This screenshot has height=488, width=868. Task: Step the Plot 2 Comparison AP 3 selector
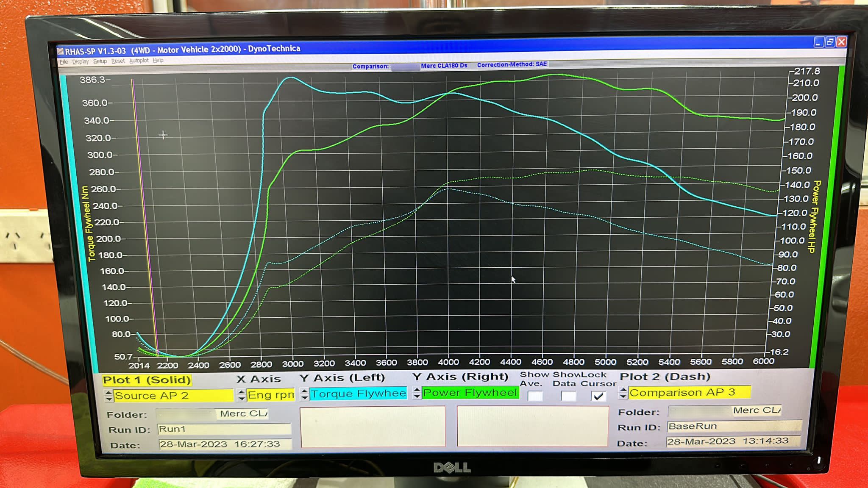tap(623, 393)
